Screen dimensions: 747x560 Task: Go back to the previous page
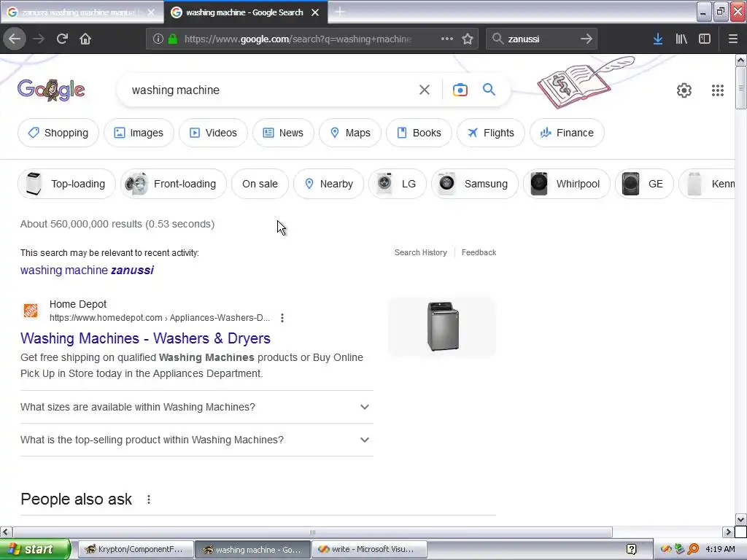tap(15, 39)
